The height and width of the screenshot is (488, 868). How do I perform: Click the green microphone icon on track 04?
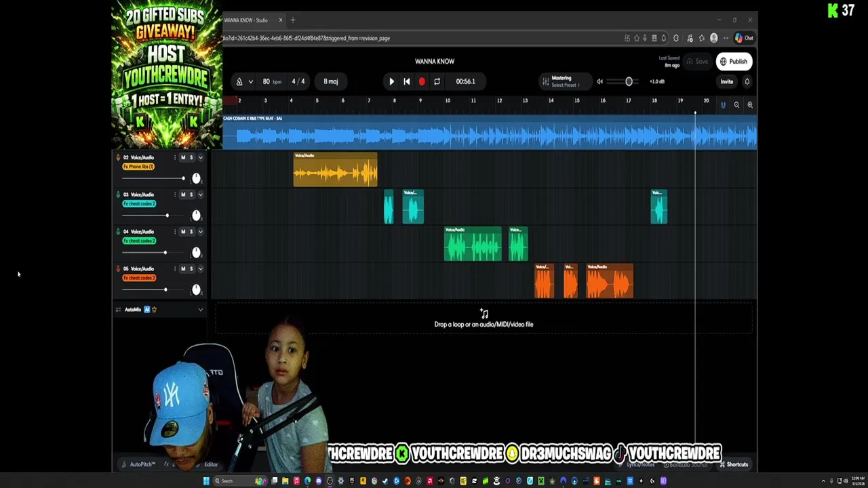pos(118,232)
